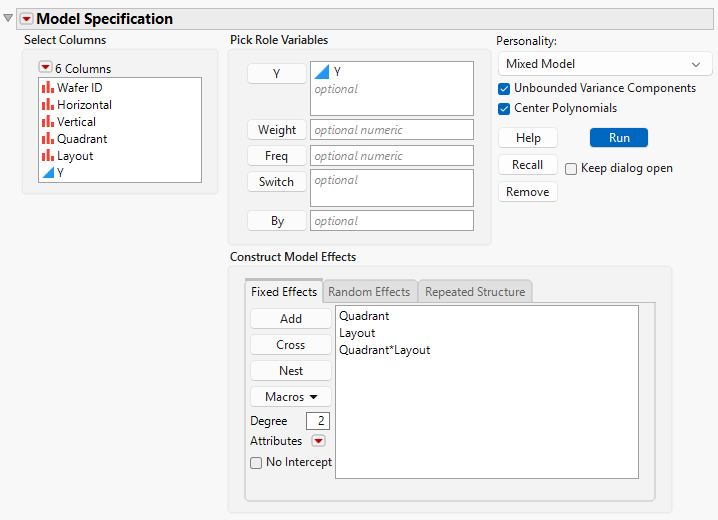Switch to the Fixed Effects tab
The width and height of the screenshot is (718, 520).
[284, 292]
